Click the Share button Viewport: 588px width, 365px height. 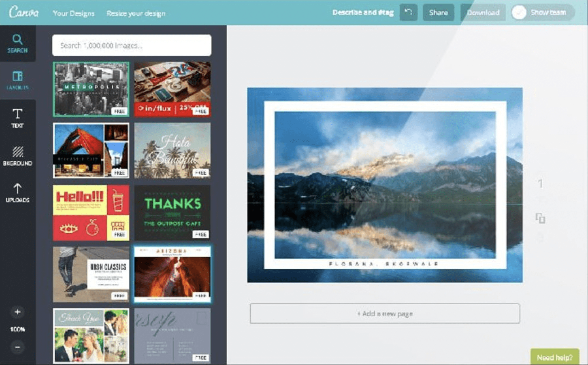coord(438,12)
